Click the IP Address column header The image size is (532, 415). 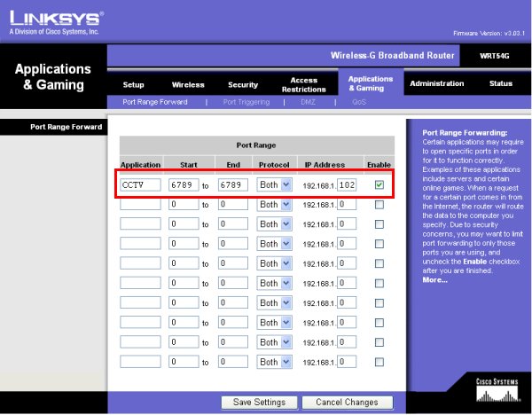(325, 165)
